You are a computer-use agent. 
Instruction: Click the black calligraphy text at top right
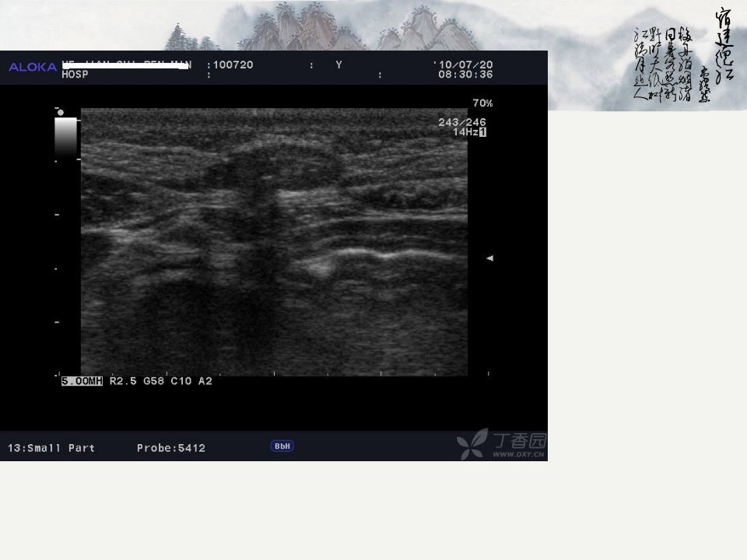tap(683, 54)
